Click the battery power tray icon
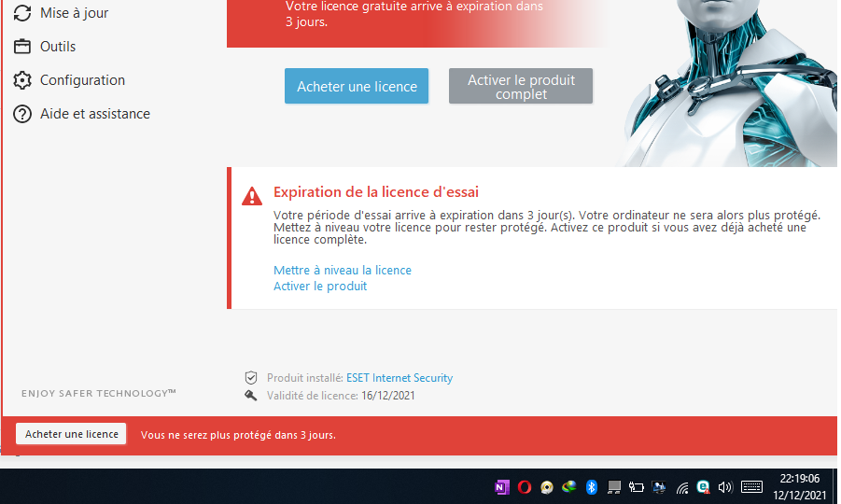841x504 pixels. (x=636, y=487)
